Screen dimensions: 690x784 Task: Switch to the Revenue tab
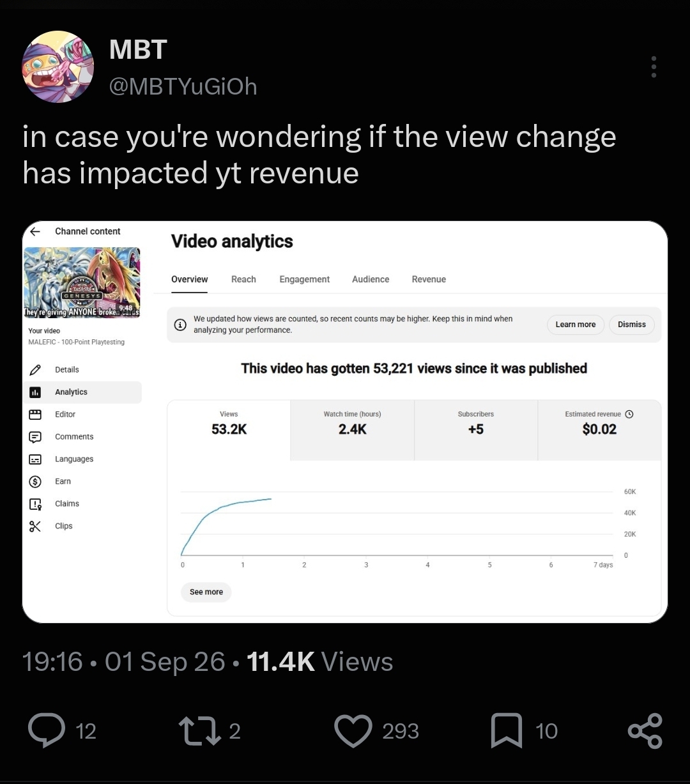click(429, 279)
